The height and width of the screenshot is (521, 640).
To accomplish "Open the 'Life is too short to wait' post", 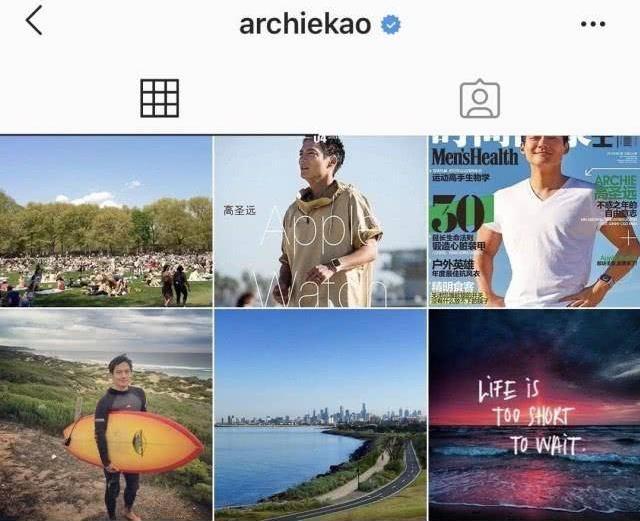I will coord(534,415).
